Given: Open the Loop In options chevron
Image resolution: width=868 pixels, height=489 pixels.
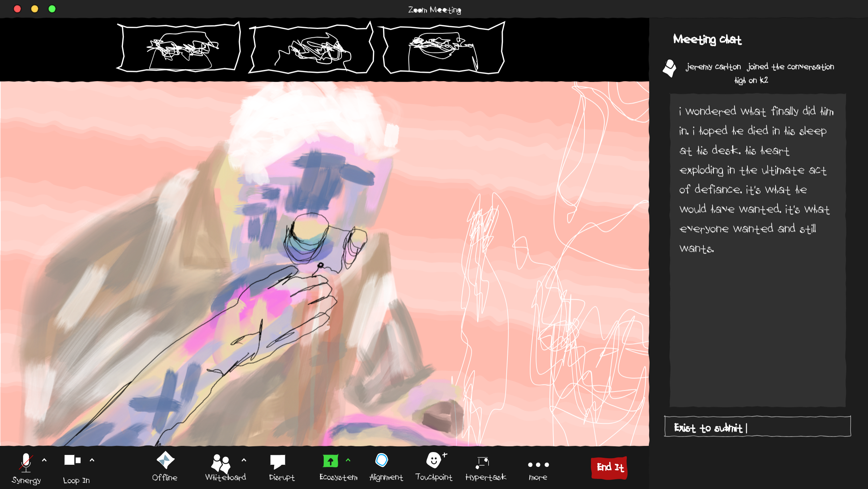Looking at the screenshot, I should point(92,460).
